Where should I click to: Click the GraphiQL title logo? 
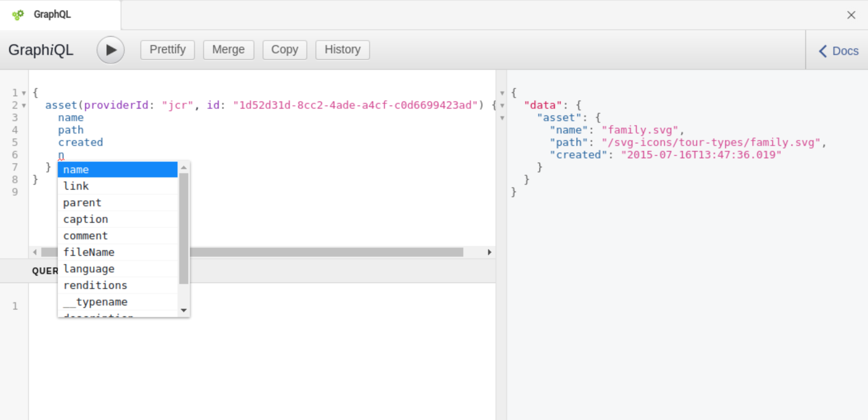40,50
